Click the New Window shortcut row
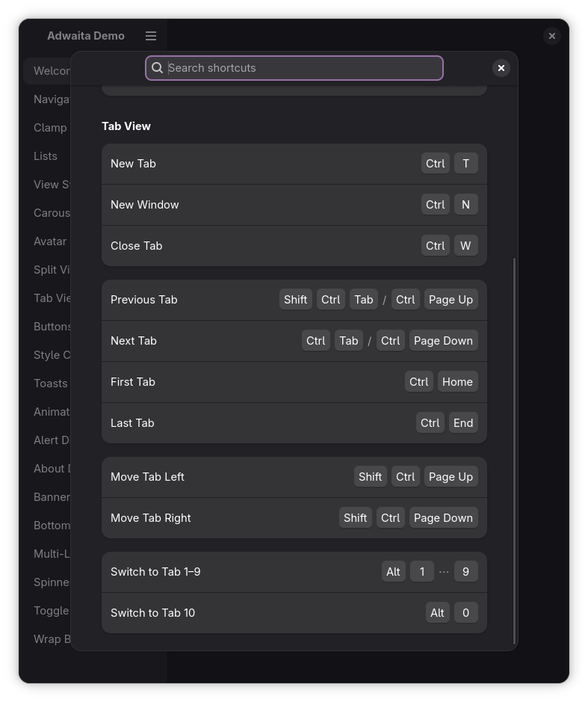588x702 pixels. point(294,205)
